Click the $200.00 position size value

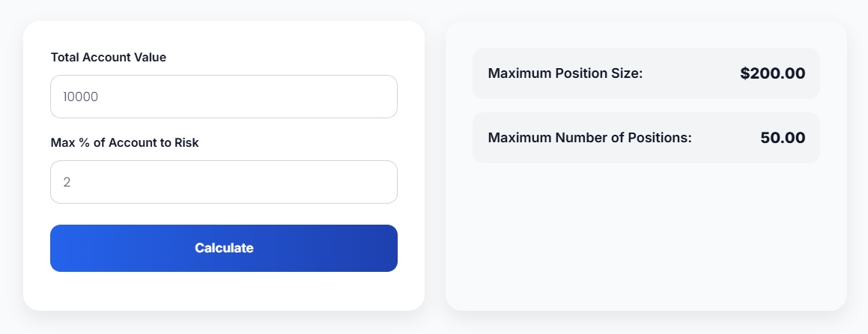tap(772, 73)
